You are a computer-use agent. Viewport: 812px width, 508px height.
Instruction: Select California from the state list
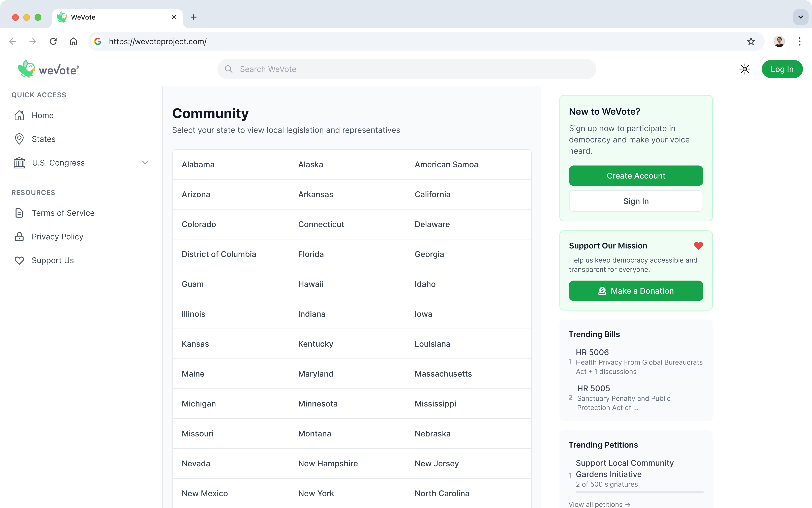click(x=432, y=194)
